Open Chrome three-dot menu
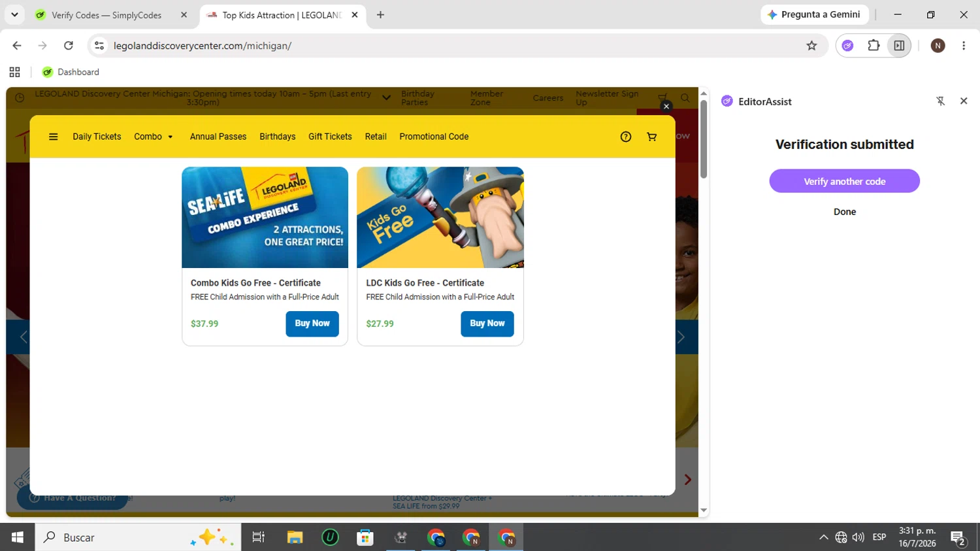The image size is (980, 551). [x=964, y=46]
